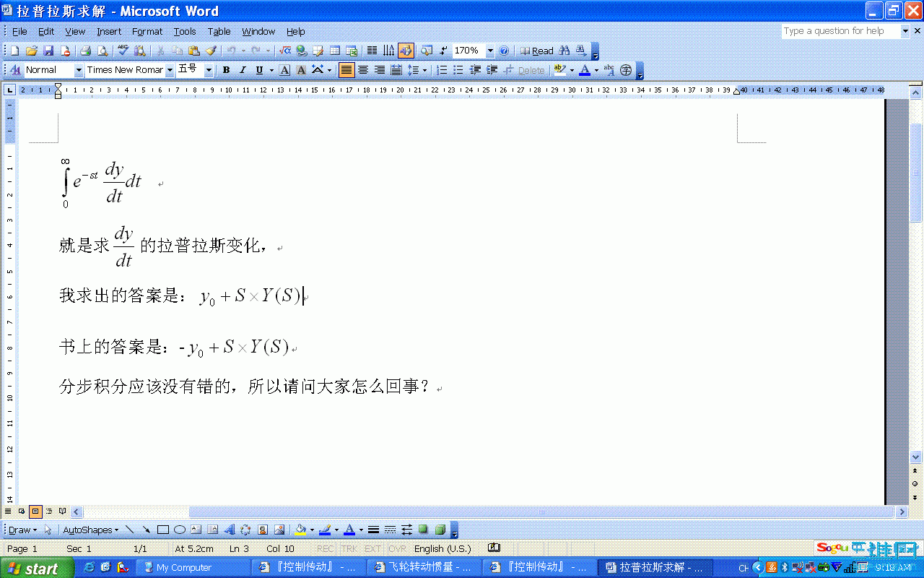Expand the highlight color dropdown arrow
This screenshot has width=924, height=578.
pos(572,70)
